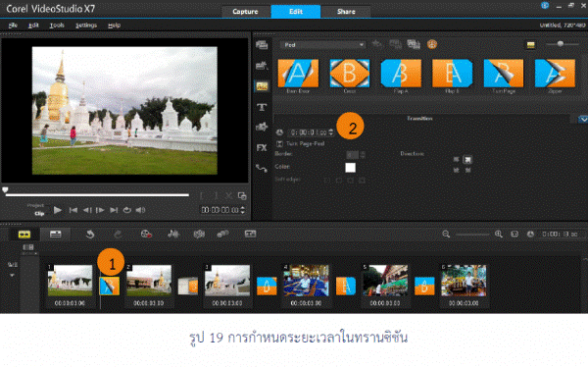Switch to Timeline View icon
The width and height of the screenshot is (588, 367).
[56, 234]
